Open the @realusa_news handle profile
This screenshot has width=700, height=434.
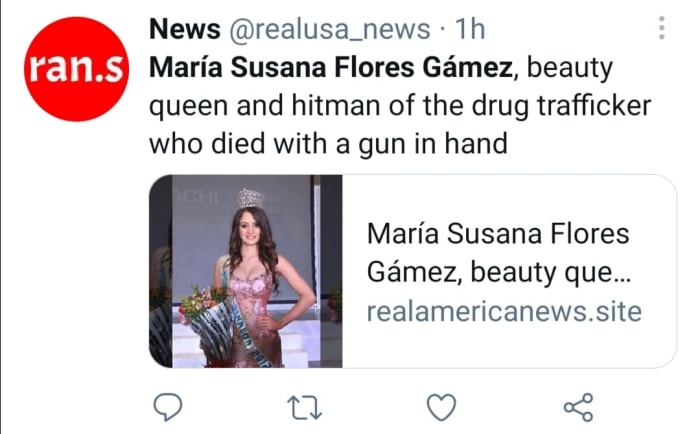tap(320, 30)
